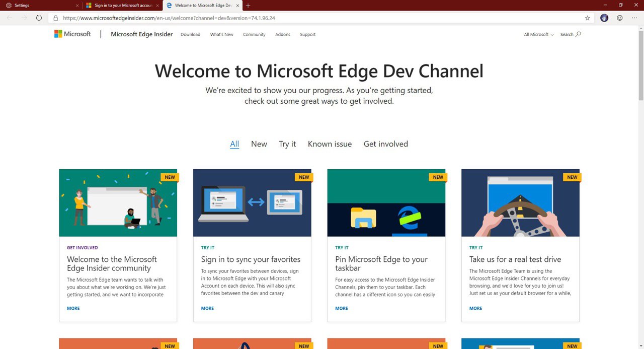
Task: Click the sync favorites card illustration
Action: [252, 203]
